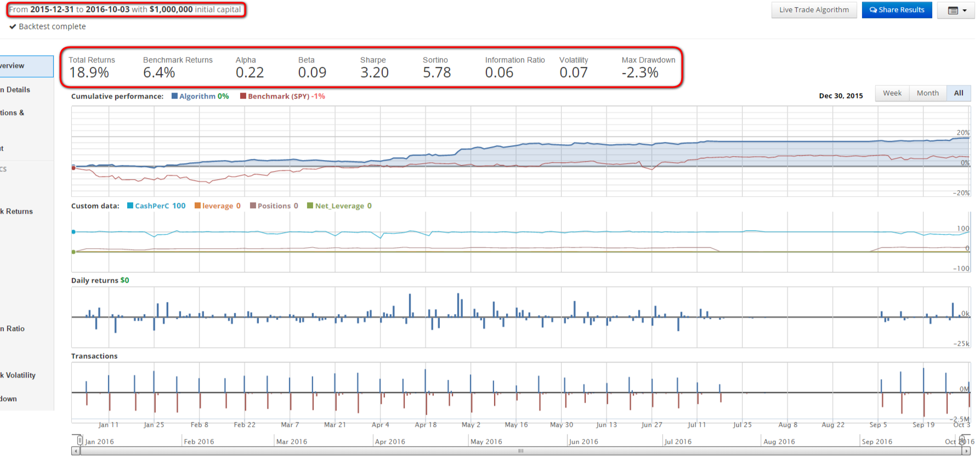This screenshot has height=462, width=980.
Task: Open the Details sidebar section
Action: point(15,89)
